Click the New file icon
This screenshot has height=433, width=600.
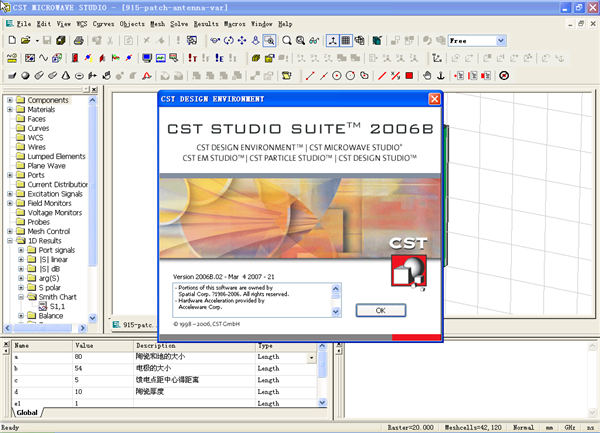(x=11, y=41)
